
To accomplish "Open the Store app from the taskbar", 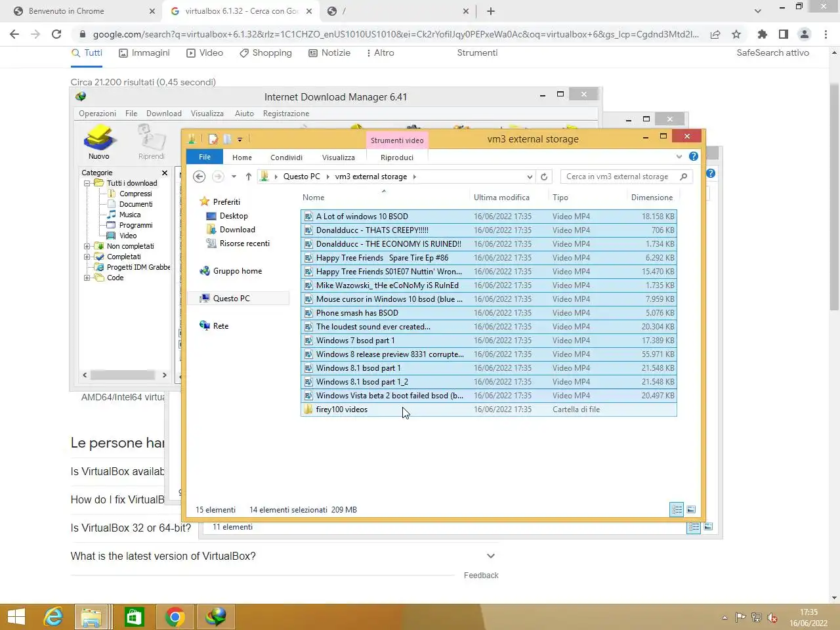I will [134, 617].
